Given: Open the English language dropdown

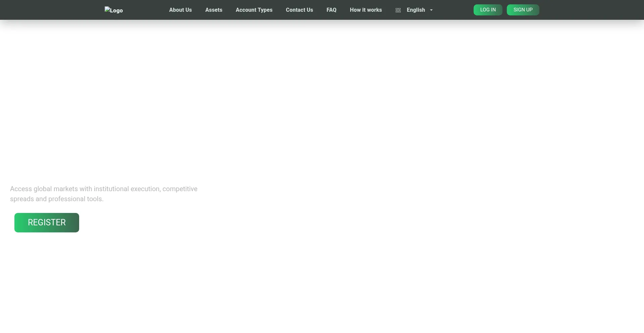Looking at the screenshot, I should tap(416, 10).
